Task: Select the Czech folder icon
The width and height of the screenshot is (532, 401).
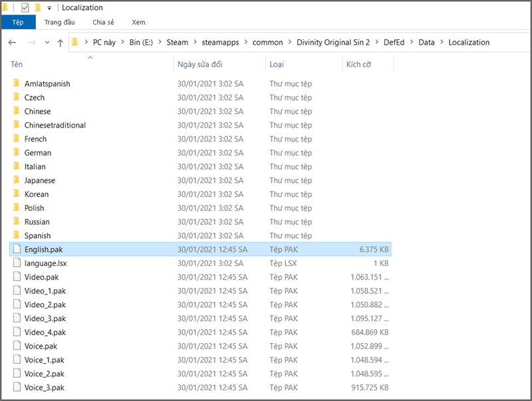Action: click(16, 97)
